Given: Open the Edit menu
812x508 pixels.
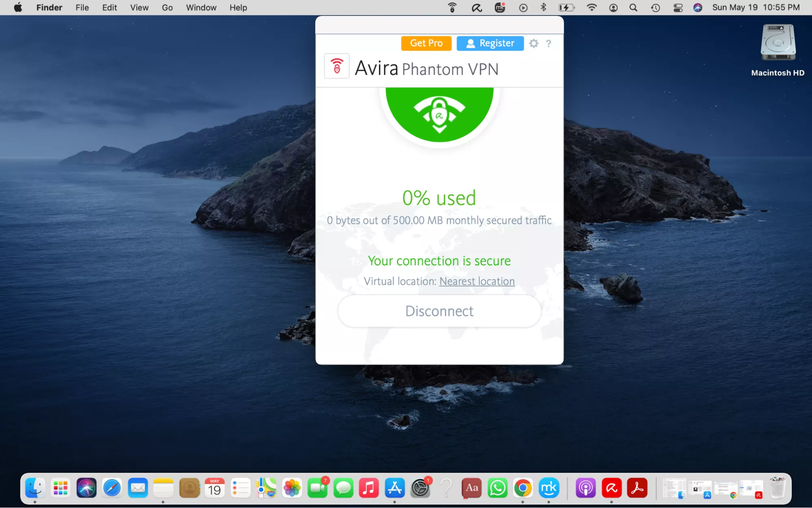Looking at the screenshot, I should [109, 8].
